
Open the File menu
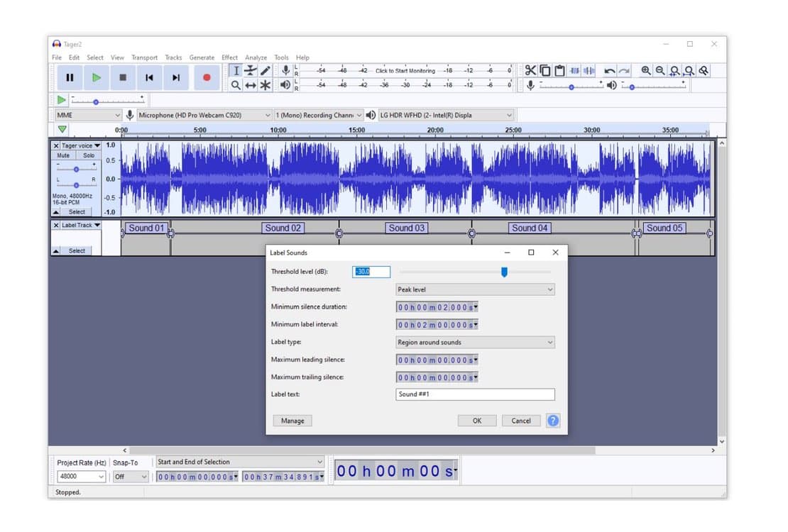click(x=57, y=57)
